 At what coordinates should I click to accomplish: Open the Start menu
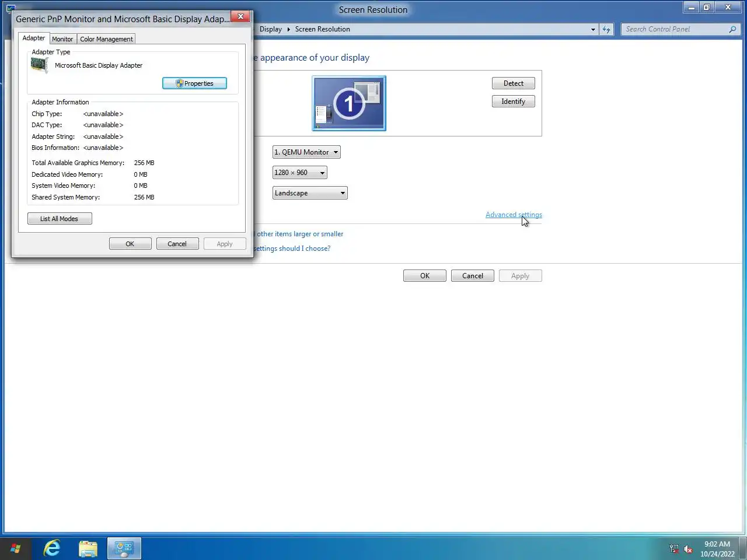click(x=16, y=549)
